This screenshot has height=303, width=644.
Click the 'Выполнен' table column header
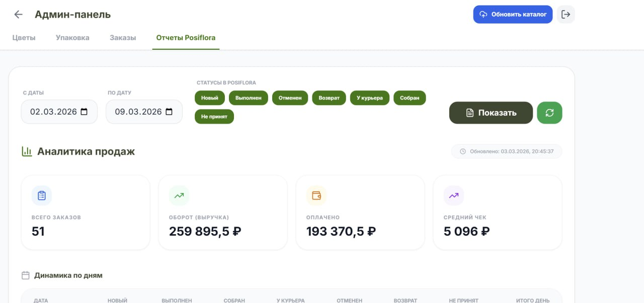[x=177, y=300]
